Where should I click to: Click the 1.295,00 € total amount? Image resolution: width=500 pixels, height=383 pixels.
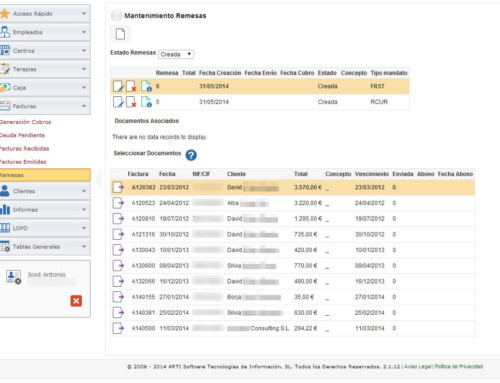pos(308,219)
